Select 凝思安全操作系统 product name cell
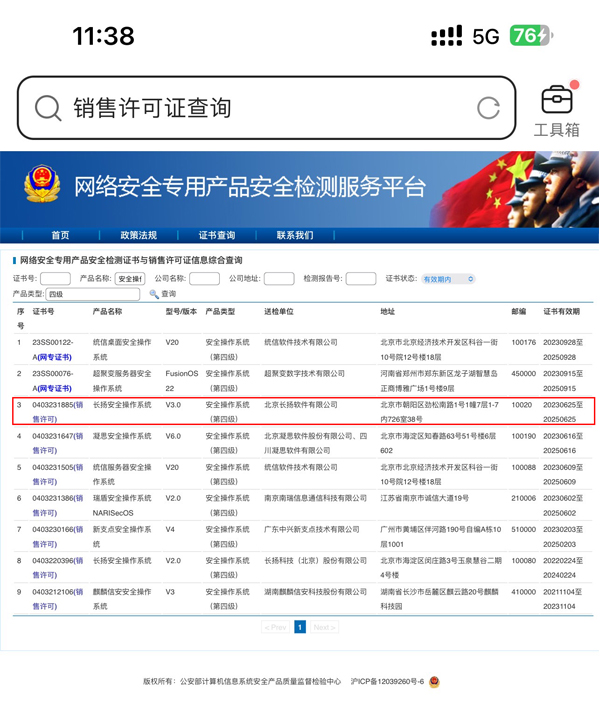Viewport: 600px width, 721px height. pyautogui.click(x=122, y=436)
